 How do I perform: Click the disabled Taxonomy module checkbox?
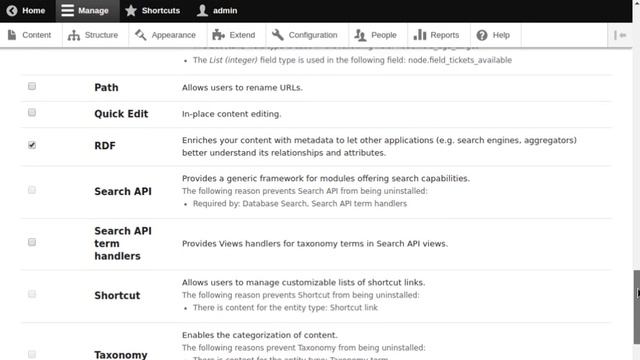coord(32,354)
